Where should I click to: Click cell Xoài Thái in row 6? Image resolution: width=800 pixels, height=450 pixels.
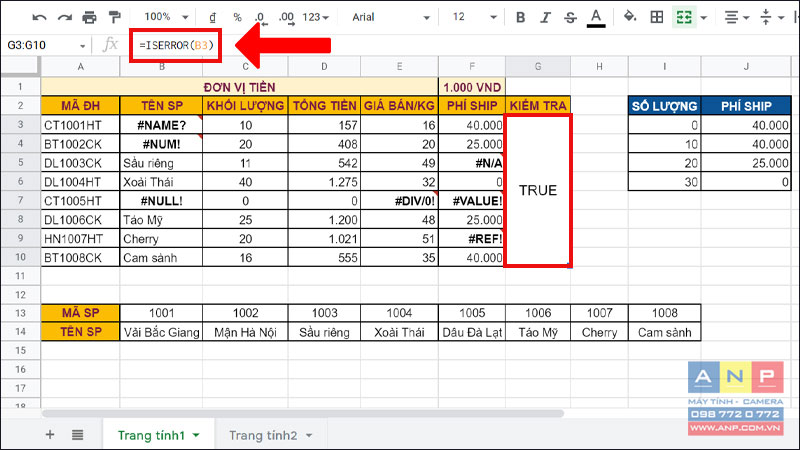[x=161, y=182]
